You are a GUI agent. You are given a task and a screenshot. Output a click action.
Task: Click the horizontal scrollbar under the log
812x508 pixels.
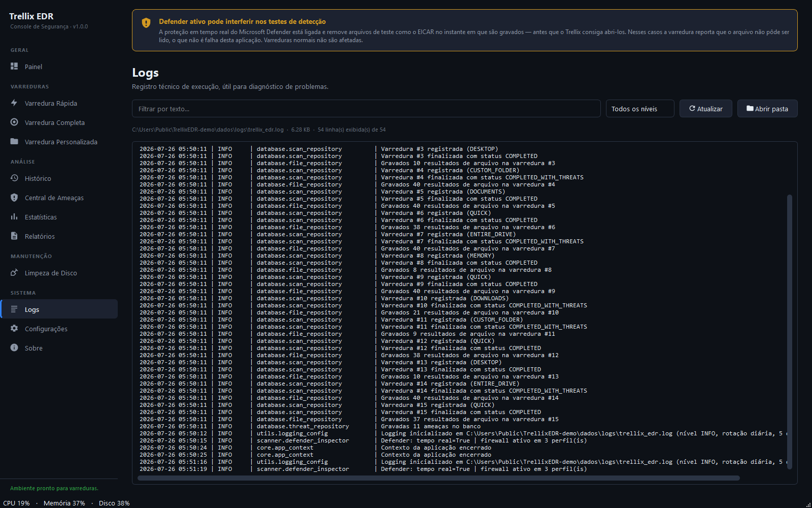click(439, 478)
